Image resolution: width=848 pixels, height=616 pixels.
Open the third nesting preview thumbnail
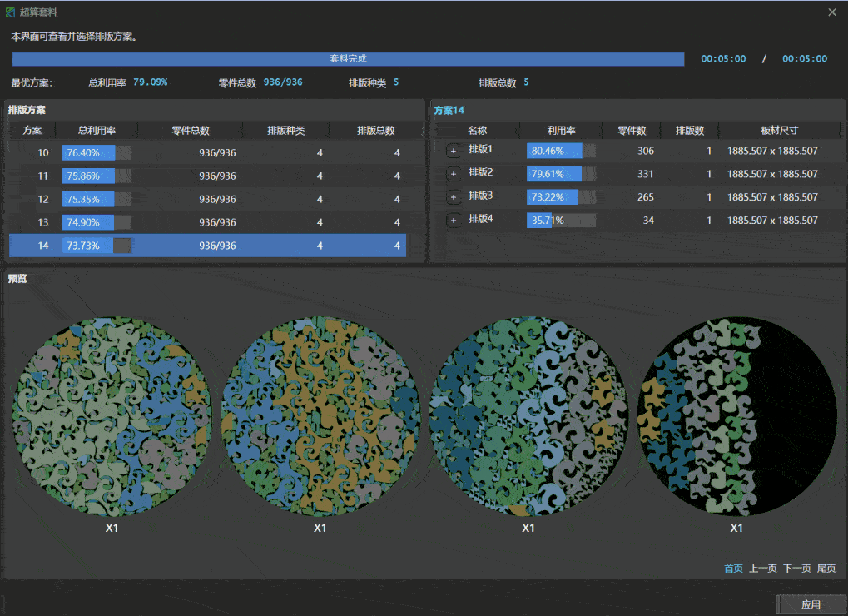(528, 416)
